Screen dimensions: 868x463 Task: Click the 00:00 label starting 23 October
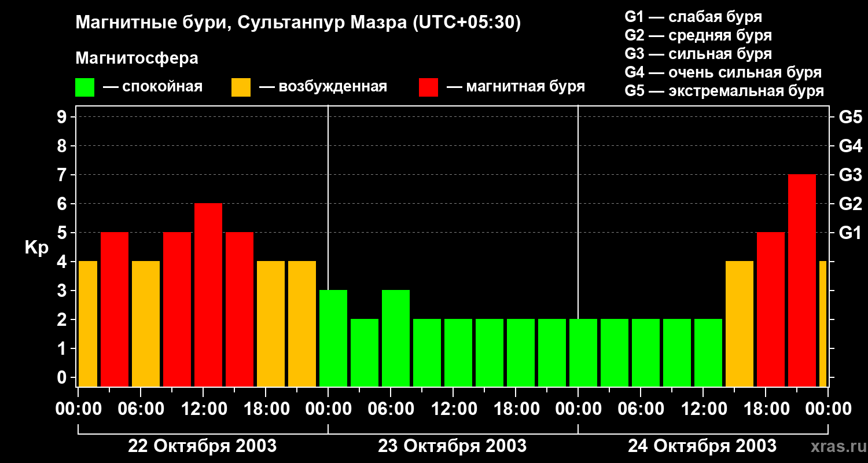pyautogui.click(x=328, y=409)
